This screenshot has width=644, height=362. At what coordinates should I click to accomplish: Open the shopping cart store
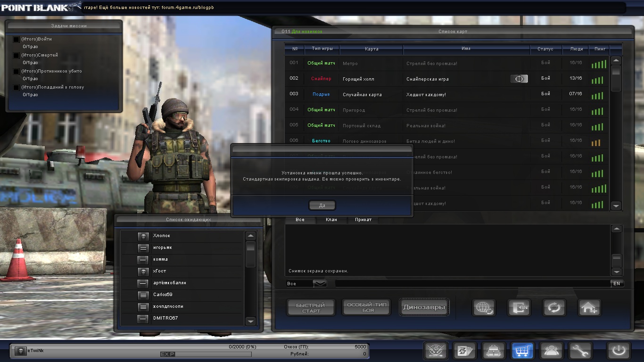pyautogui.click(x=523, y=351)
